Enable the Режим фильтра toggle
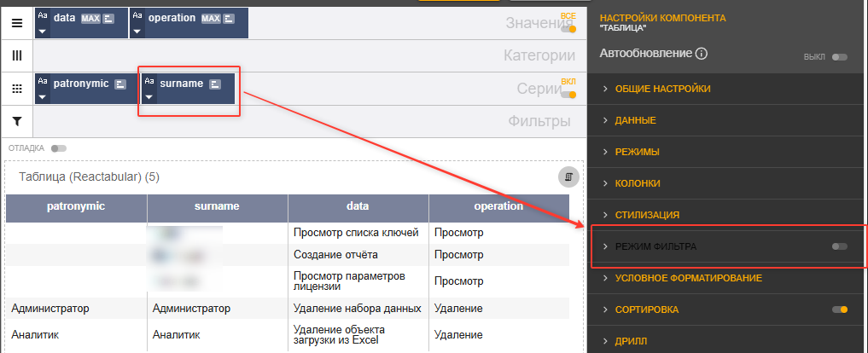Image resolution: width=868 pixels, height=353 pixels. (840, 246)
